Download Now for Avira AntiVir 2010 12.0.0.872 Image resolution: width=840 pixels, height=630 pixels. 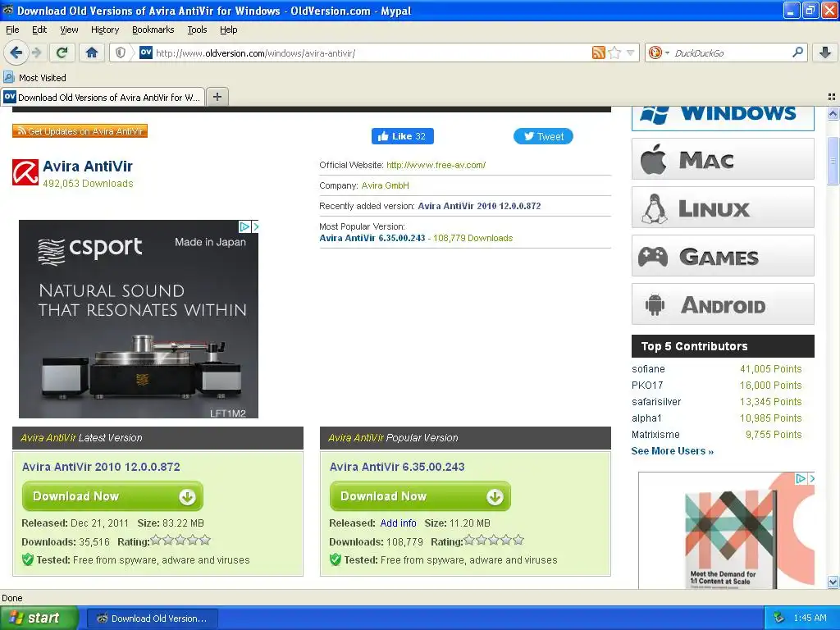112,496
